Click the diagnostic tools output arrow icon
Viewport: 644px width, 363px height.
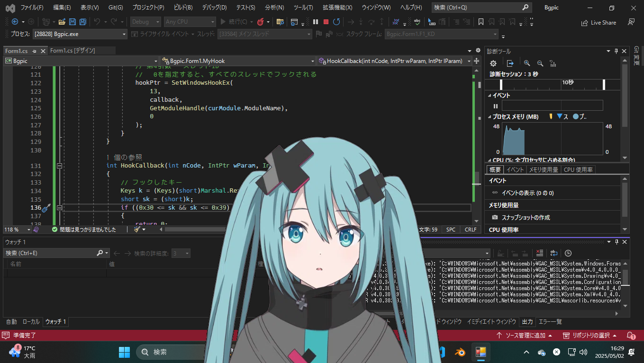(x=510, y=63)
